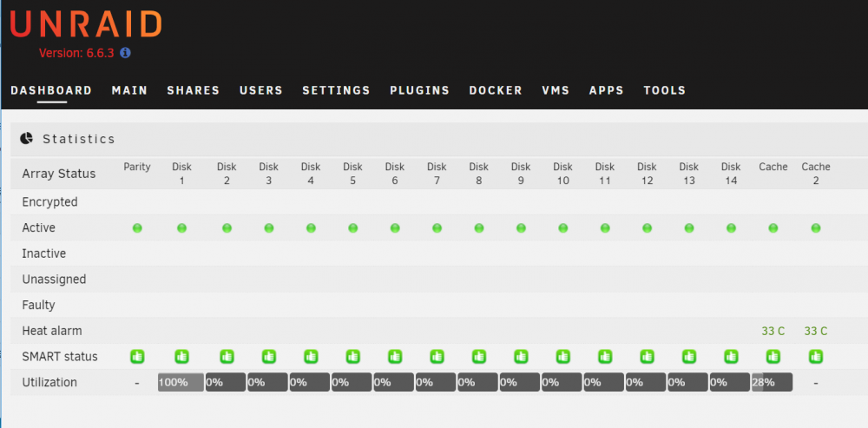Click Disk 1 100% utilization bar
868x428 pixels.
[181, 382]
